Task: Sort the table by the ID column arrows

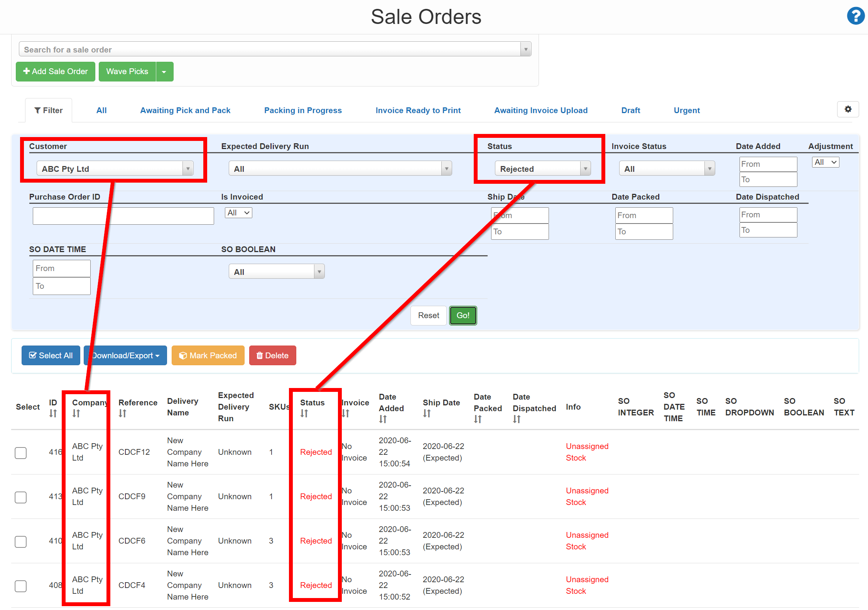Action: pos(53,412)
